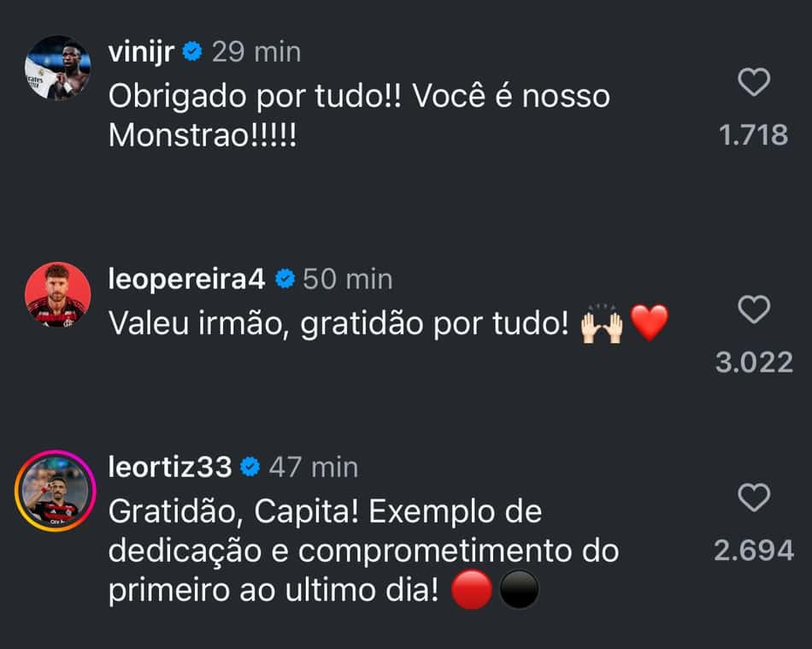The height and width of the screenshot is (649, 812).
Task: View the 3.022 likes count
Action: tap(754, 363)
